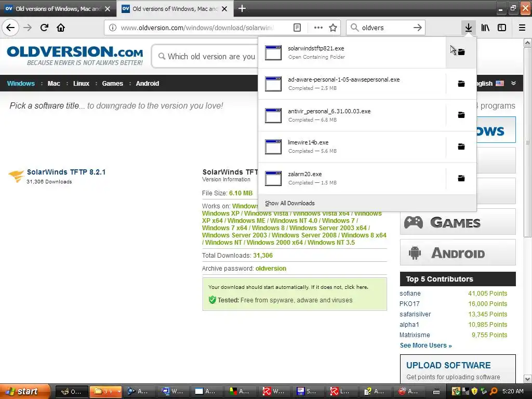Open ad-aware-personal-1-05-aawsepersonal.exe entry
Screen dimensions: 532x399
pos(352,84)
